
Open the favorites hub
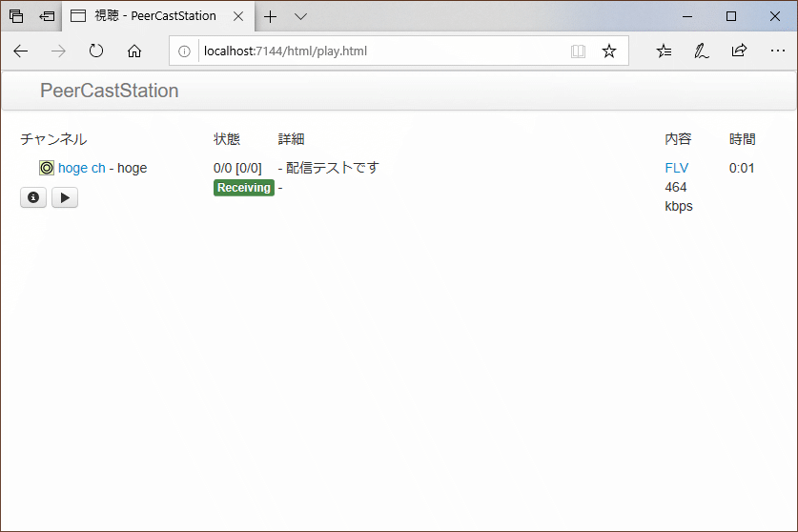pos(664,51)
